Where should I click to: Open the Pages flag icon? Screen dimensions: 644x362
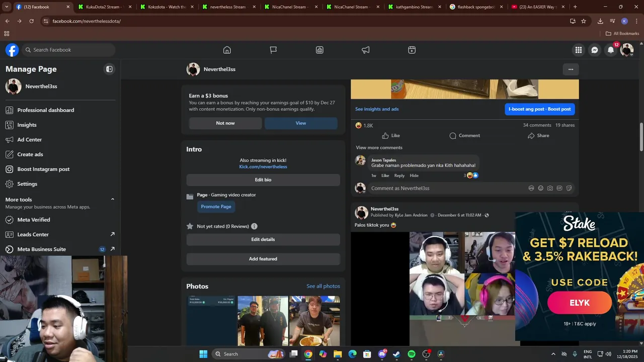click(273, 50)
